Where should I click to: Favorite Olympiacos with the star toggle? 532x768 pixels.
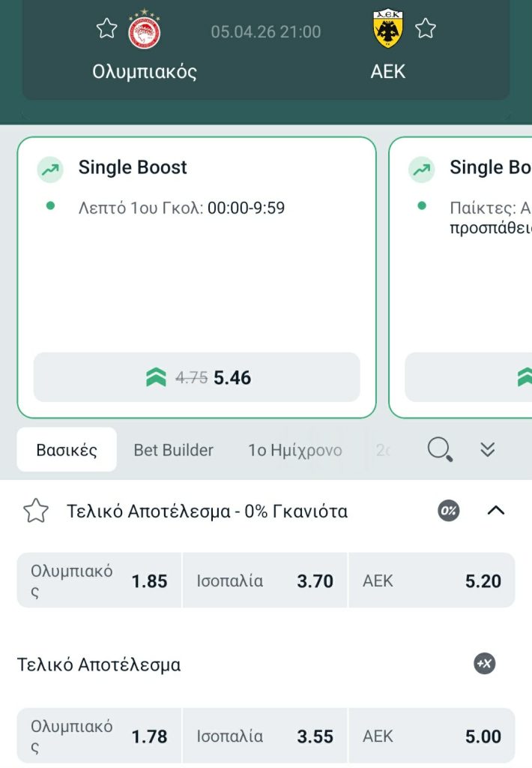(106, 28)
